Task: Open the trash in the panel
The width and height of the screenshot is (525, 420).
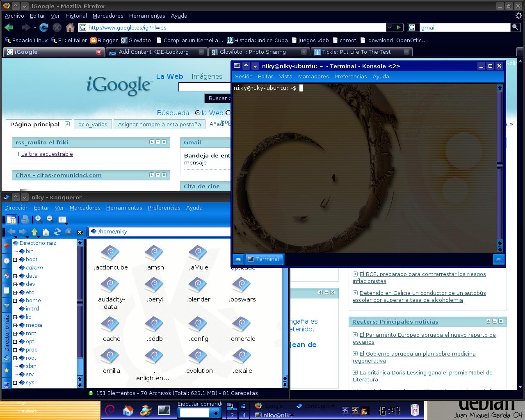Action: click(415, 410)
